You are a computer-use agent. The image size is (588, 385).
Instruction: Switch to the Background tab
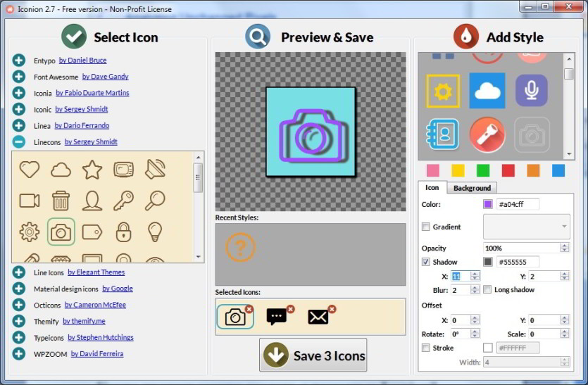point(472,188)
